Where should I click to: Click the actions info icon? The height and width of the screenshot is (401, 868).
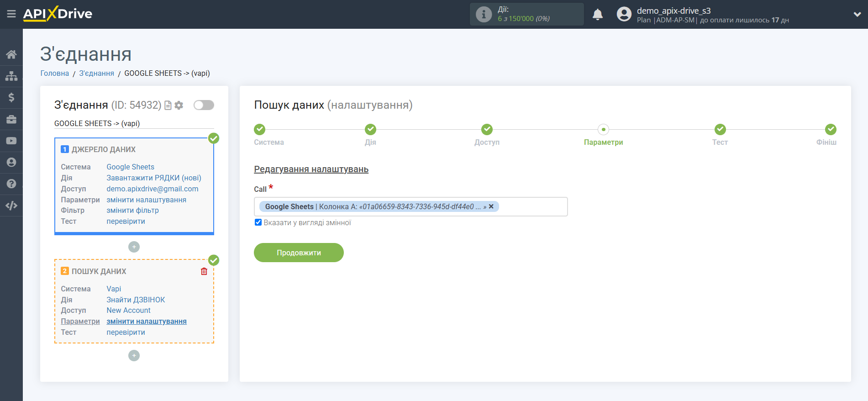484,14
